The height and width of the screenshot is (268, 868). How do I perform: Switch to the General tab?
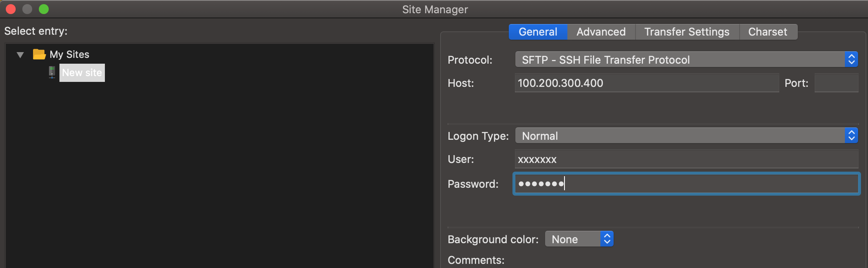point(538,32)
